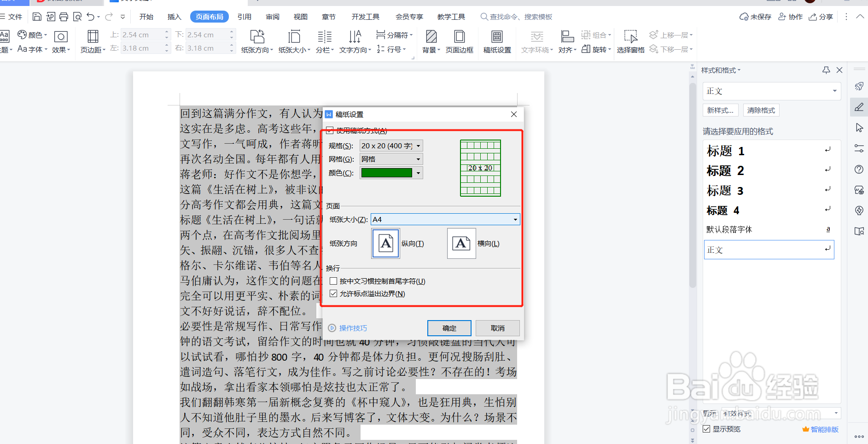Open the 规格 20 x 20 dropdown
The image size is (868, 444).
(x=391, y=146)
